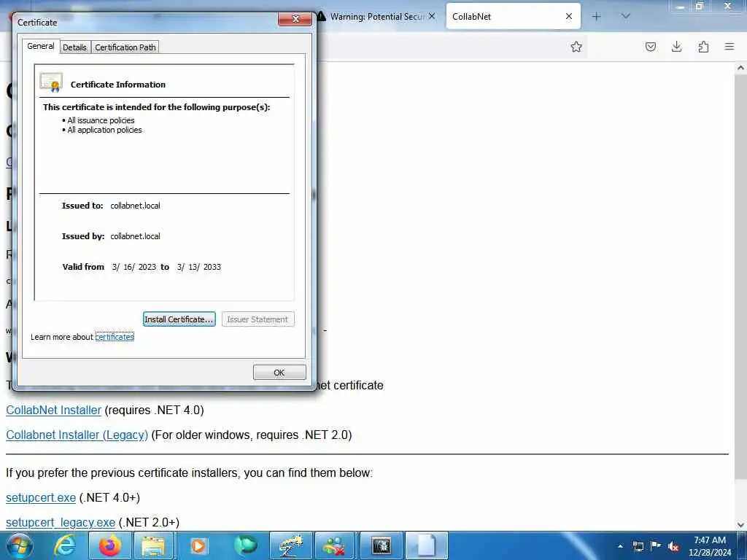
Task: Click the Install Certificate button
Action: pos(179,319)
